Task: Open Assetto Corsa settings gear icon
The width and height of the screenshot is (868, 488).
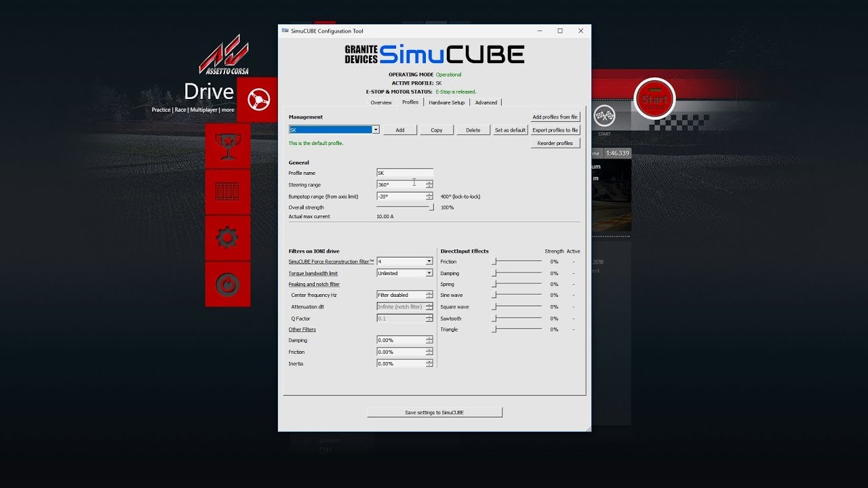Action: (x=227, y=238)
